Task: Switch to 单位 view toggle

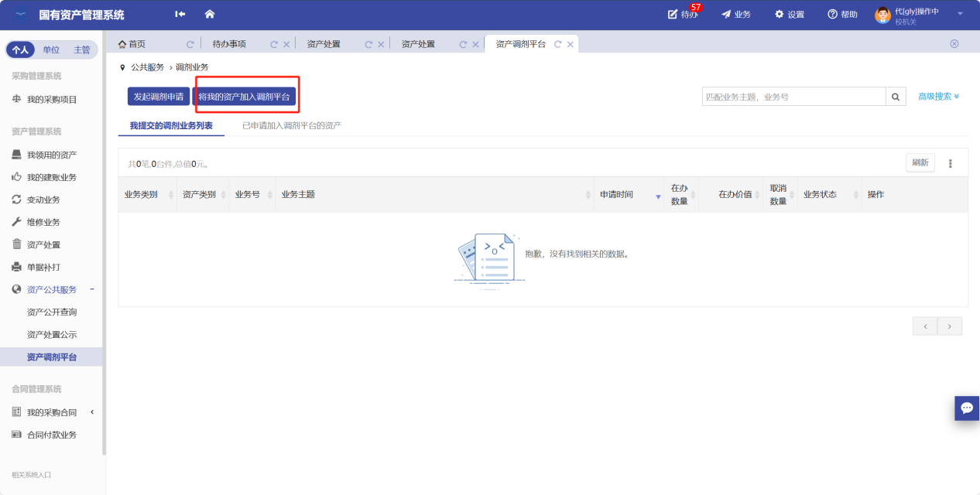Action: [51, 49]
